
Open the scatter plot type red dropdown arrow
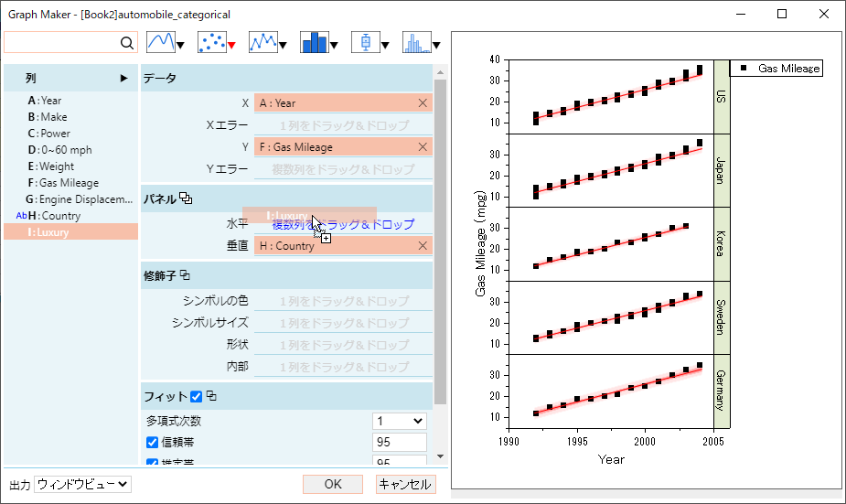(x=232, y=46)
